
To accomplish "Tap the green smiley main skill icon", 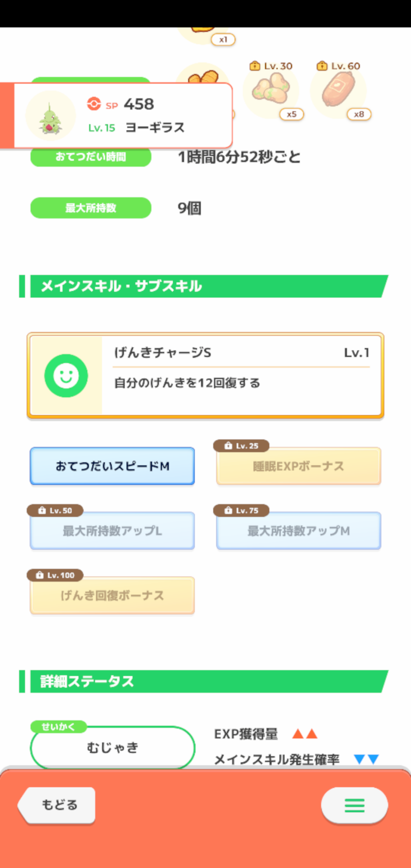I will click(66, 375).
